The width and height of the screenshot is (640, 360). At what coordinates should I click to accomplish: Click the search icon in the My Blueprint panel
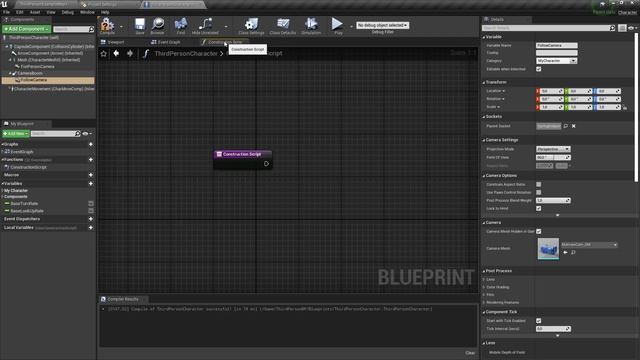click(78, 133)
